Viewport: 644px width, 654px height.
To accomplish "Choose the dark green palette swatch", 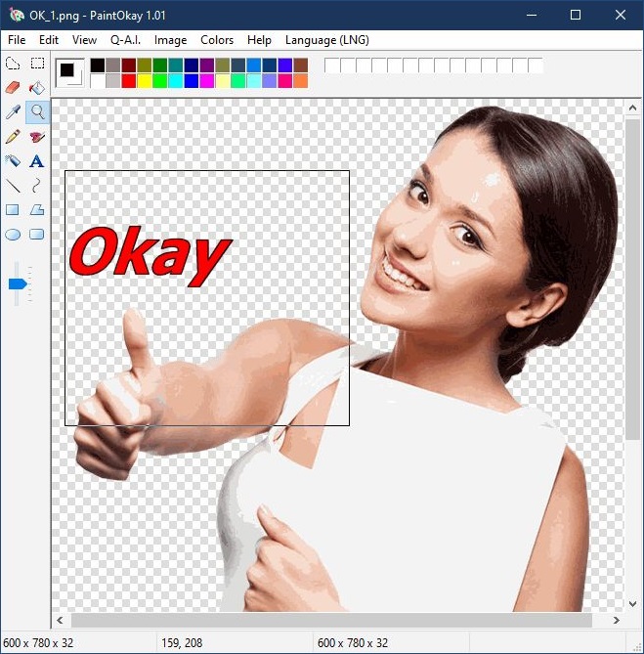I will (x=160, y=65).
